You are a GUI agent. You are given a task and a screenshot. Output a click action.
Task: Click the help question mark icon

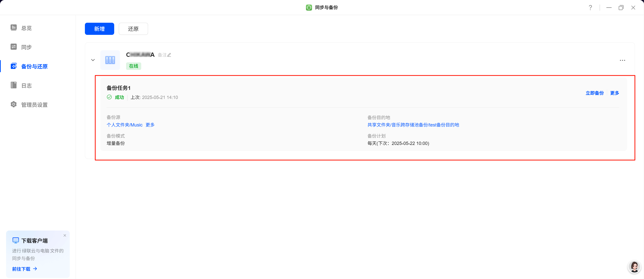[x=590, y=8]
